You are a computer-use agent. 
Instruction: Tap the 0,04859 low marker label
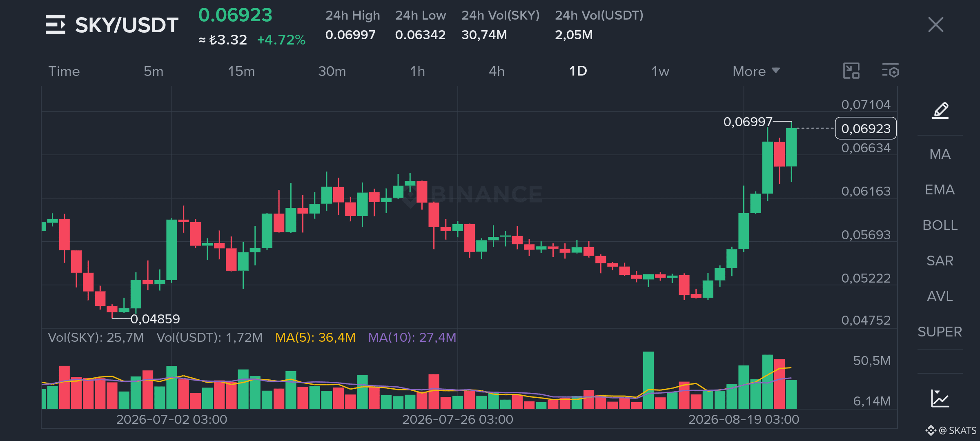tap(155, 319)
